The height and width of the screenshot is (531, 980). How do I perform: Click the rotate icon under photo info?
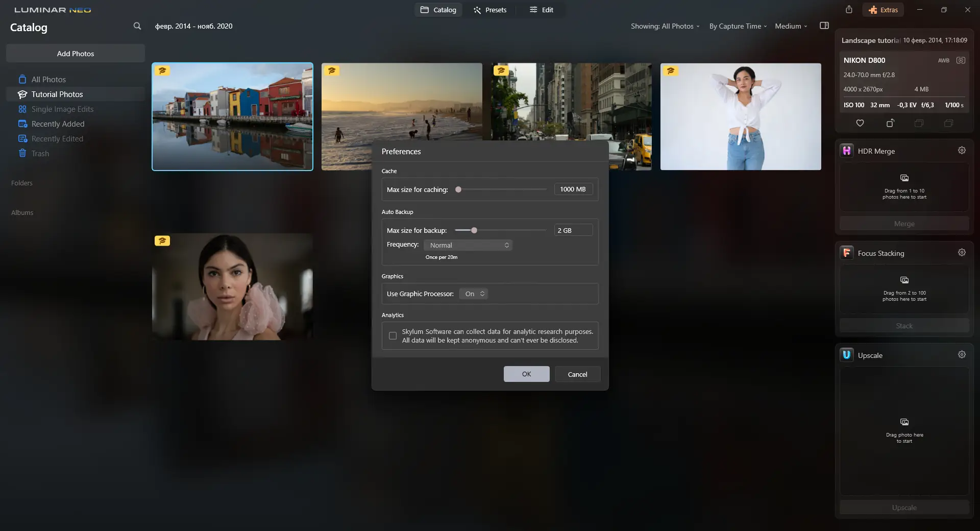coord(890,123)
